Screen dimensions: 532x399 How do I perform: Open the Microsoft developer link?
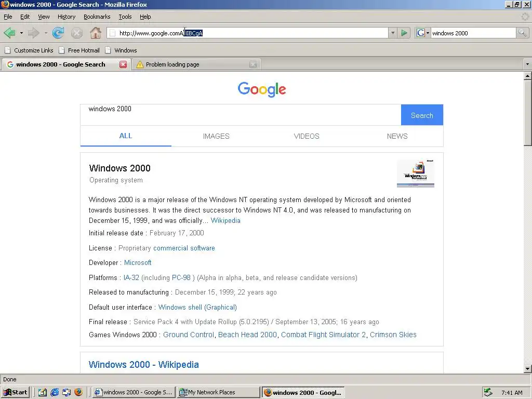point(138,262)
